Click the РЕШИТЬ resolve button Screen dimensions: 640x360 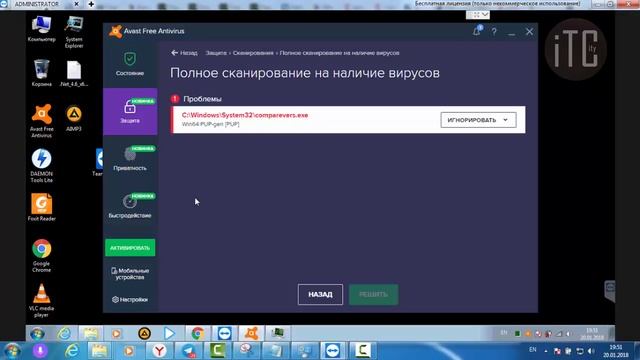coord(373,294)
